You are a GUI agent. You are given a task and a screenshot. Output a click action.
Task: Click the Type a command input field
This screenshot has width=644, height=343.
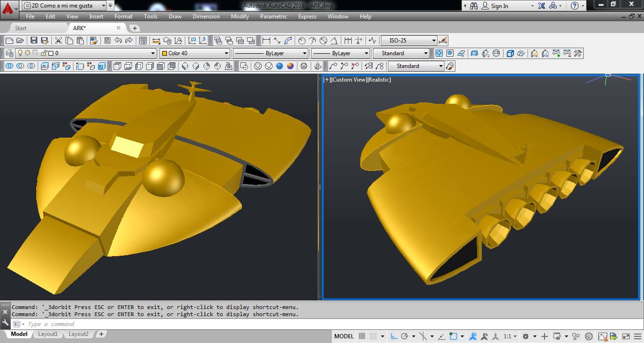pos(141,324)
